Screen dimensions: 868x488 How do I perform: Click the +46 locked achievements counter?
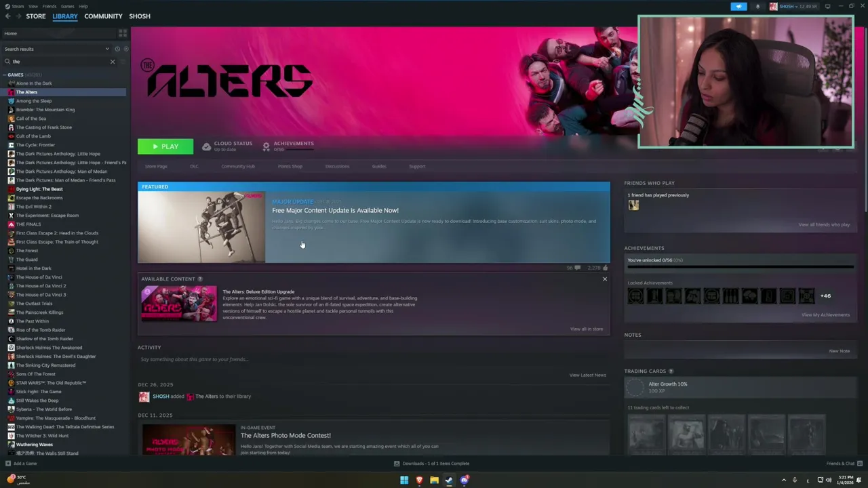[825, 296]
